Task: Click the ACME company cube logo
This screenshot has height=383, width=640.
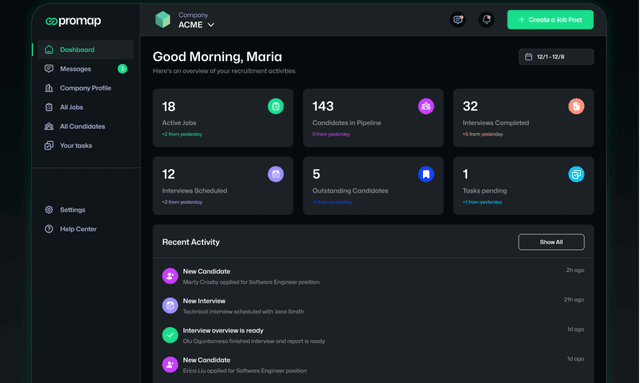Action: click(x=162, y=20)
